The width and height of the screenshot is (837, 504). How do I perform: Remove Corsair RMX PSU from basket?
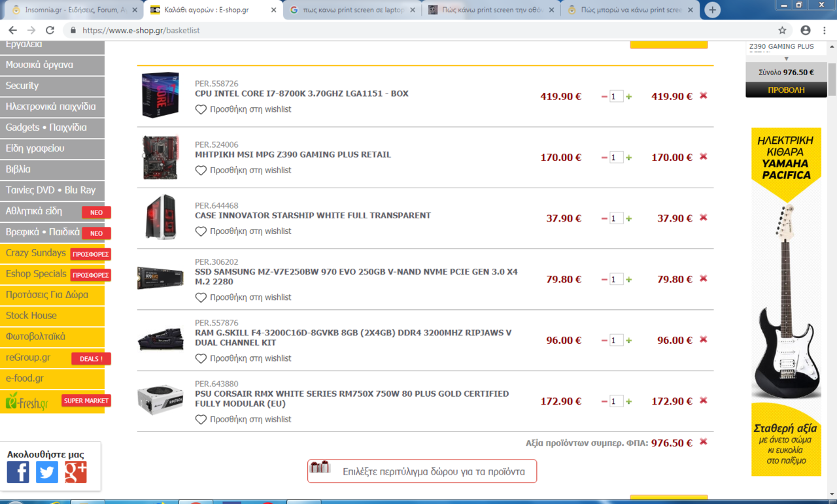704,401
